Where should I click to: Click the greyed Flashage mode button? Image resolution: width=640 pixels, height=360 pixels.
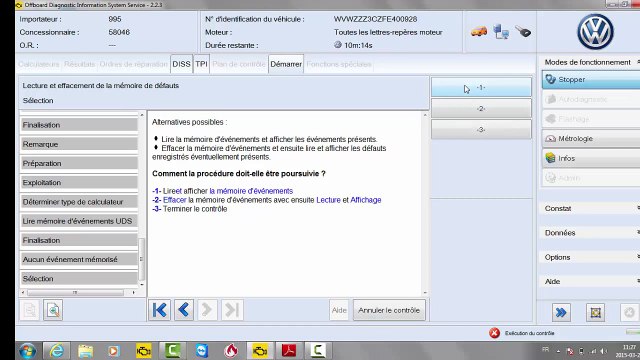[x=591, y=119]
